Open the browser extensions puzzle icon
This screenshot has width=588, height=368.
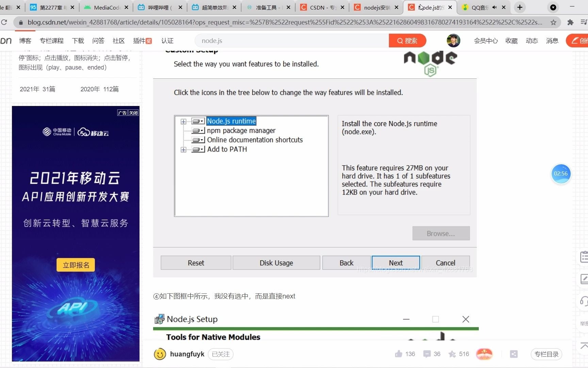click(570, 22)
